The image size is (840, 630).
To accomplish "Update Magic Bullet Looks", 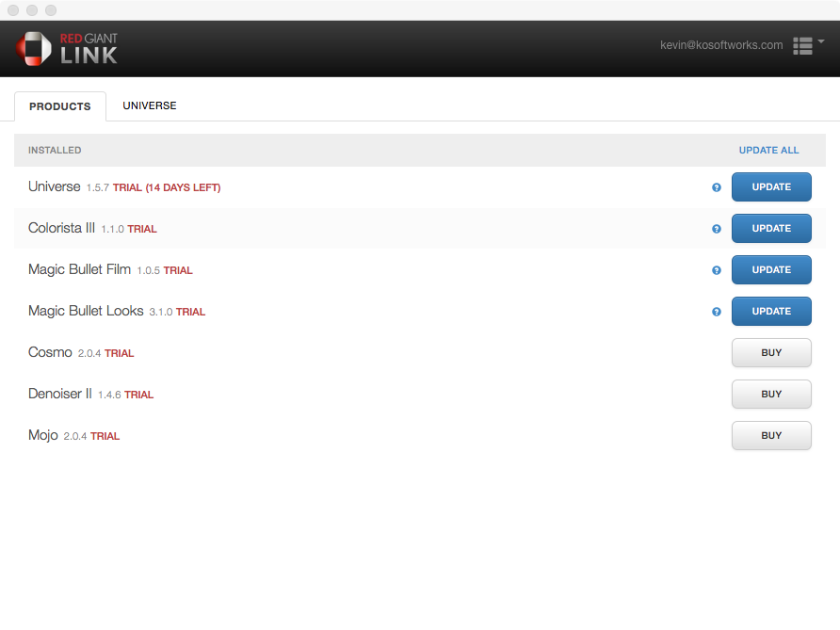I will tap(771, 312).
